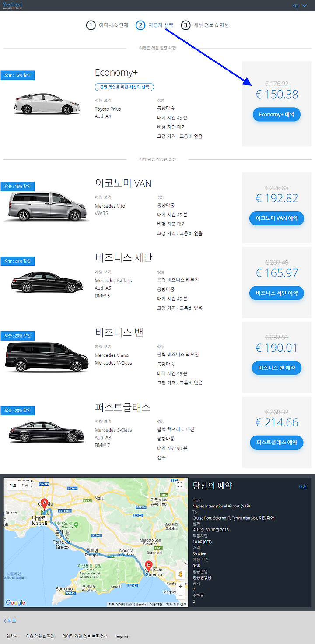This screenshot has width=315, height=644.
Task: Open the KO language dropdown
Action: coord(300,6)
